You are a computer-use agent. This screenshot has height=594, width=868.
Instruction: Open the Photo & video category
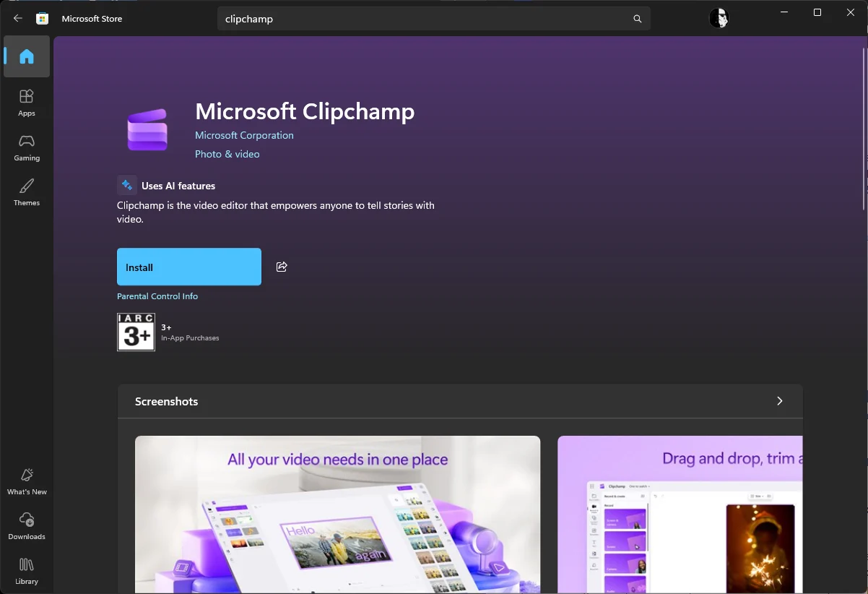point(227,154)
